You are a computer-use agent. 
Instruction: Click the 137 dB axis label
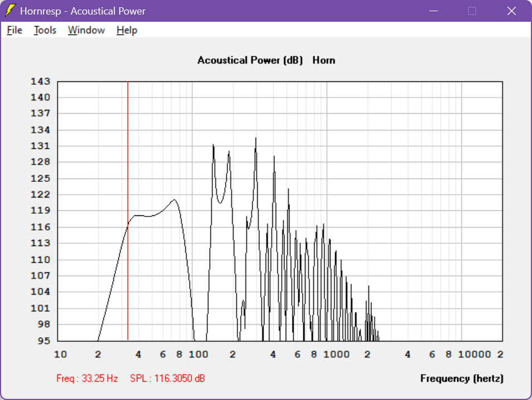pos(40,113)
